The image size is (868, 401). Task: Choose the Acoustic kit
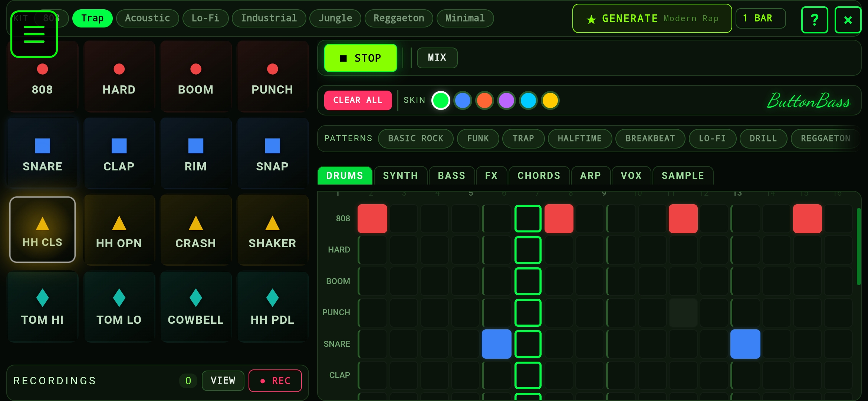pos(147,18)
